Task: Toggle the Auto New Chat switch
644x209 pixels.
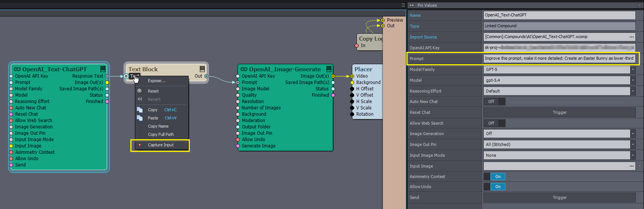Action: point(494,102)
